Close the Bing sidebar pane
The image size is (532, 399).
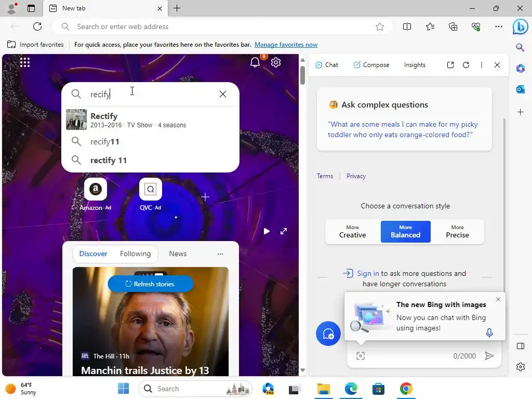(x=497, y=65)
